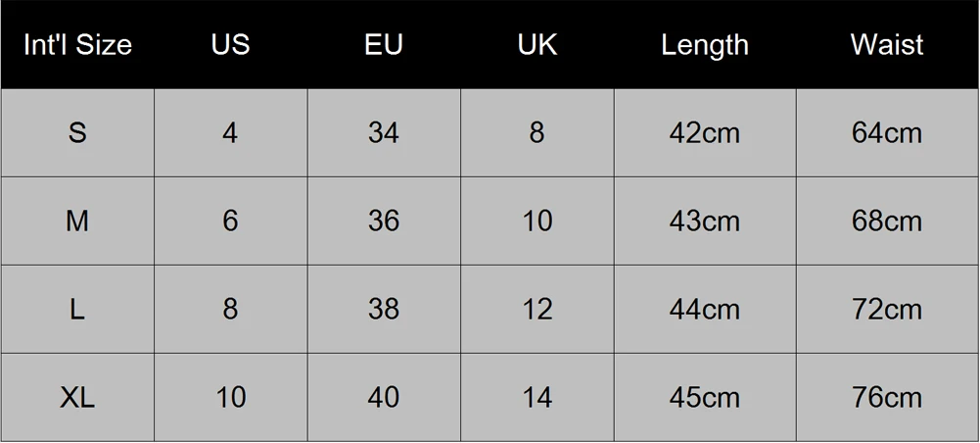Click the Waist column header
The height and width of the screenshot is (443, 980).
click(x=887, y=45)
